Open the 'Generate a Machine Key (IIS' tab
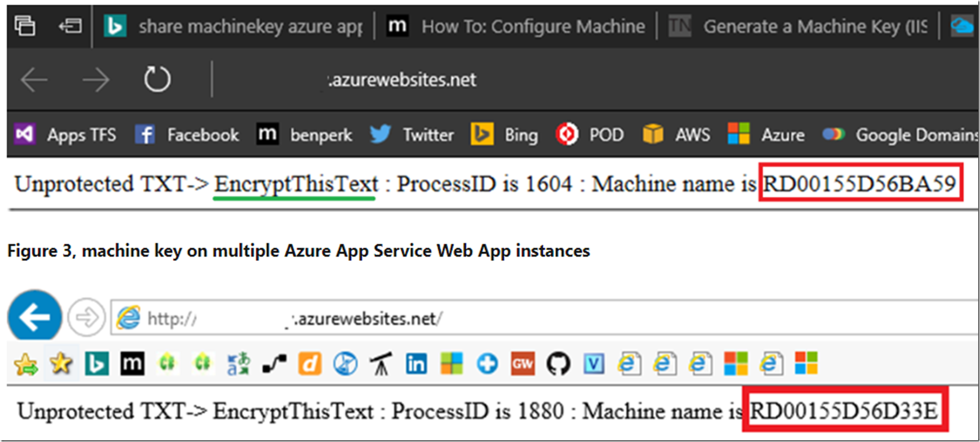980x442 pixels. (x=798, y=26)
